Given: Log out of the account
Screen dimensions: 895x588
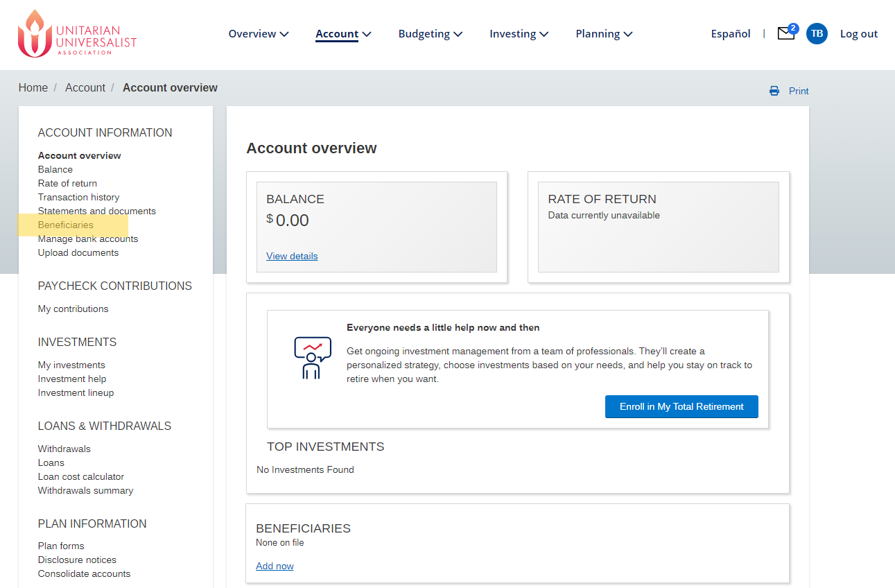Looking at the screenshot, I should [858, 34].
